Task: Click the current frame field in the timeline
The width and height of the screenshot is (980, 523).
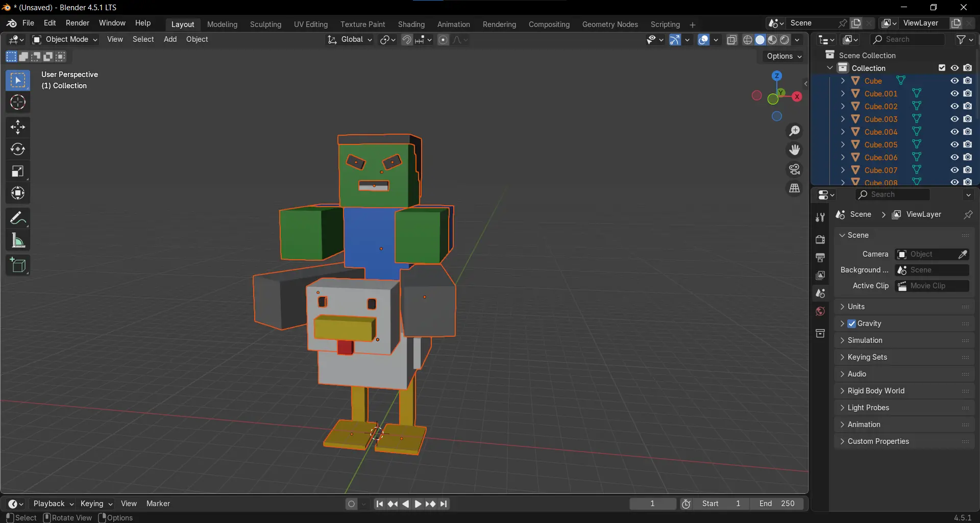Action: coord(653,504)
